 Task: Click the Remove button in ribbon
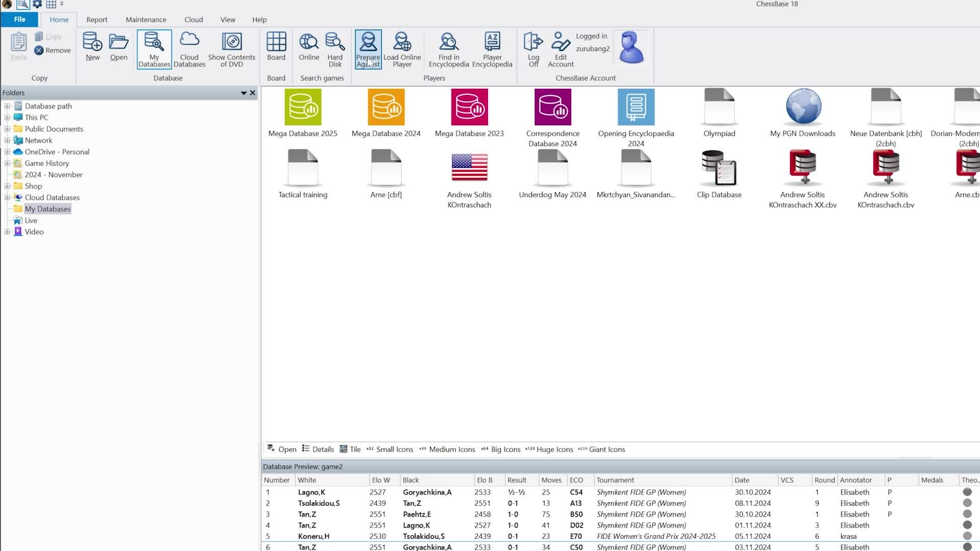click(x=53, y=50)
